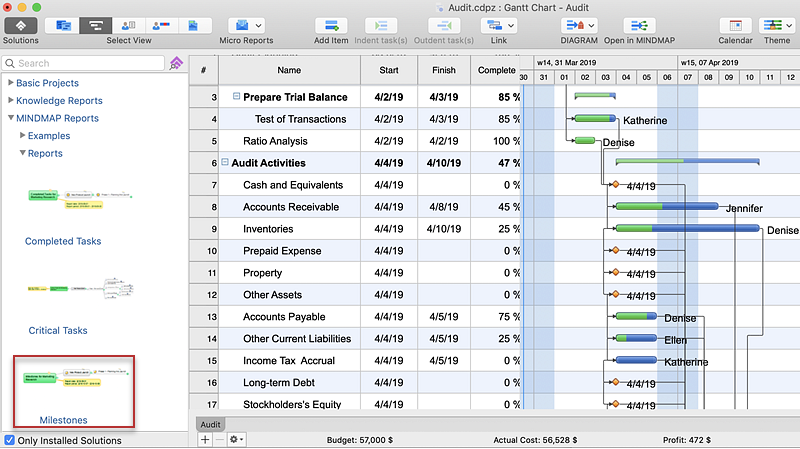Image resolution: width=800 pixels, height=449 pixels.
Task: Click Open in MINDMAP icon
Action: click(x=639, y=26)
